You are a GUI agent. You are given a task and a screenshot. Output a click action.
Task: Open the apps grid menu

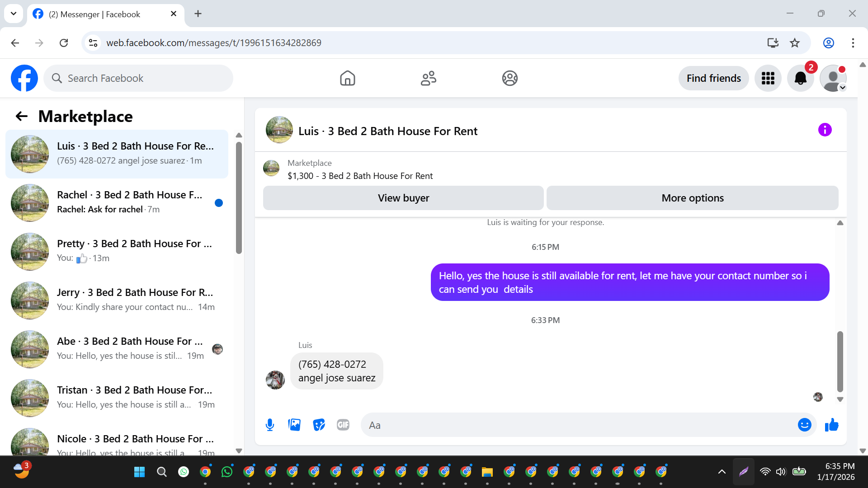click(768, 79)
